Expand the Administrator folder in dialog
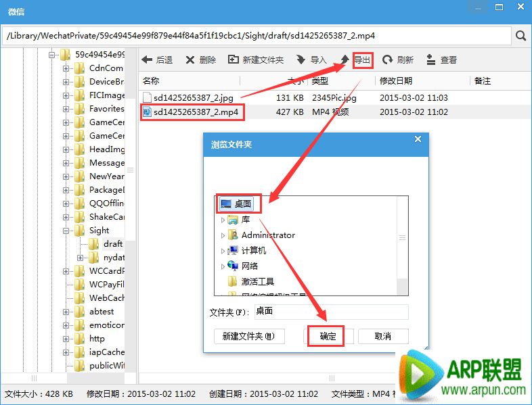 pos(223,235)
